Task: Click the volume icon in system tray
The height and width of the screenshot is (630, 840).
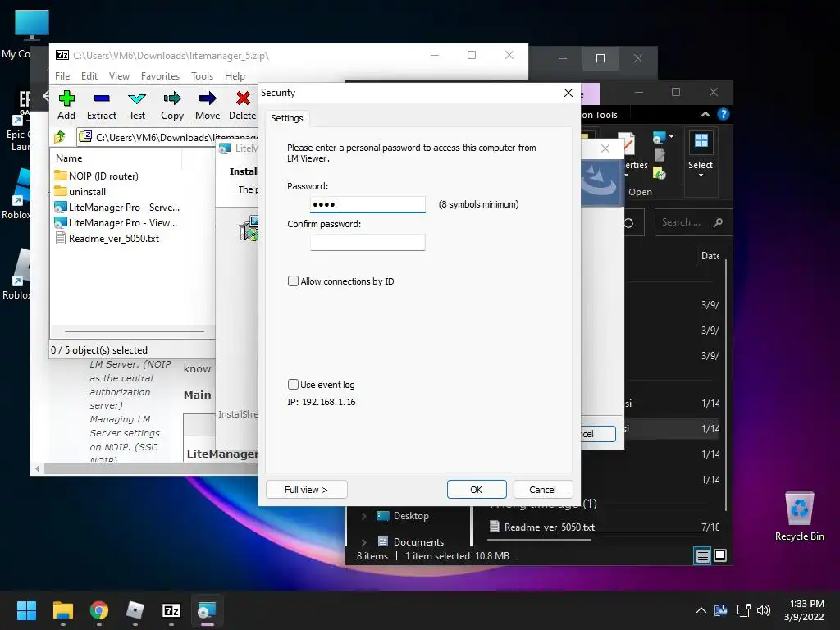Action: [764, 610]
